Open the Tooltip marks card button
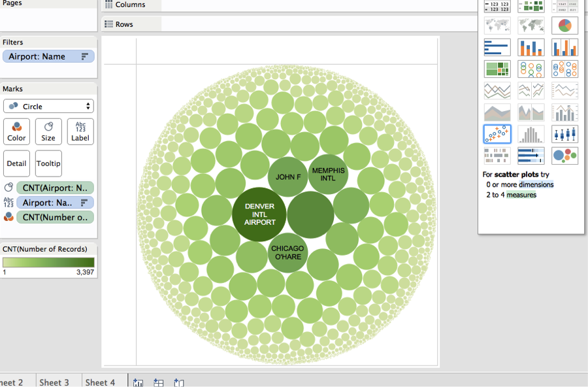This screenshot has width=588, height=387. 48,163
